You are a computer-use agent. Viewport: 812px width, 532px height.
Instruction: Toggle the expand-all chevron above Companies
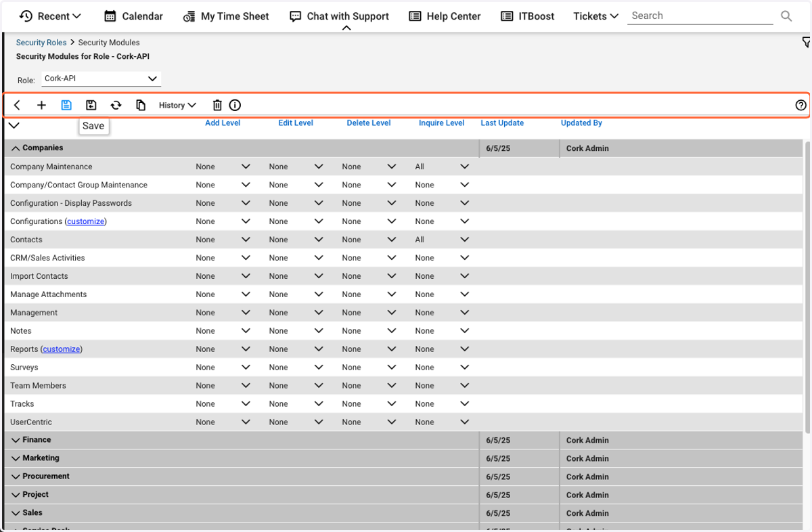click(14, 125)
